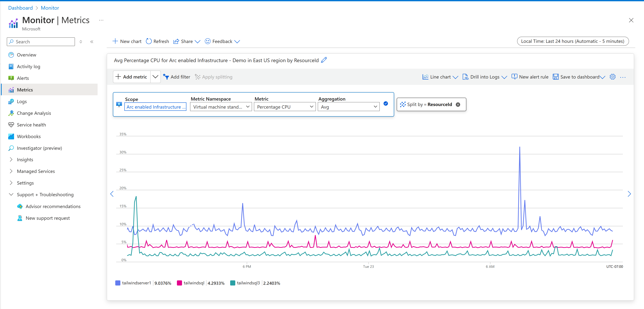Image resolution: width=644 pixels, height=309 pixels.
Task: Open the Metric Percentage CPU dropdown
Action: 285,107
